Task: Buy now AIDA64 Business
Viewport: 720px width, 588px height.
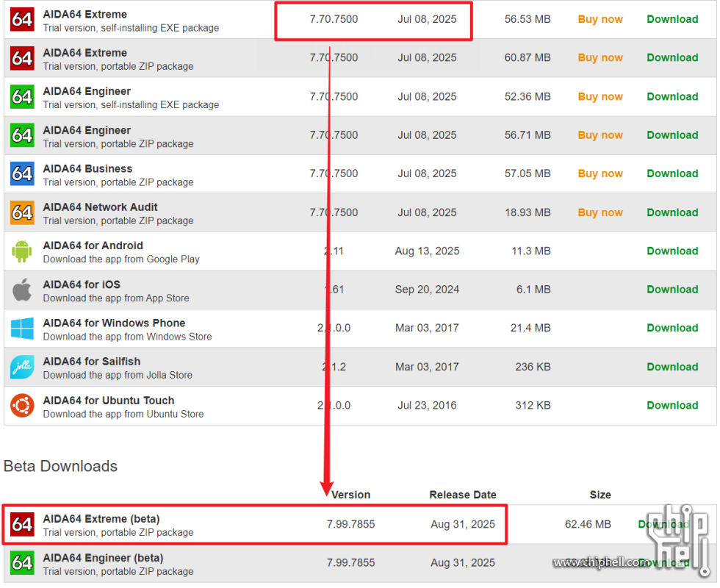Action: pos(600,173)
